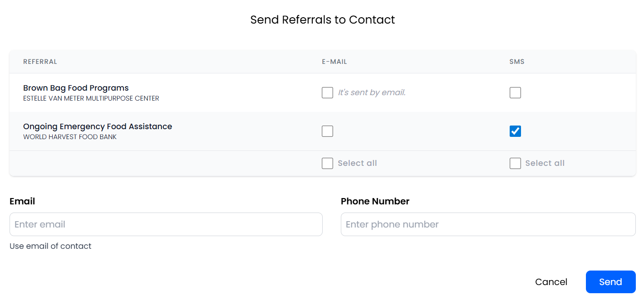Image resolution: width=644 pixels, height=300 pixels.
Task: Tick Select all under the E-mail column
Action: click(327, 164)
